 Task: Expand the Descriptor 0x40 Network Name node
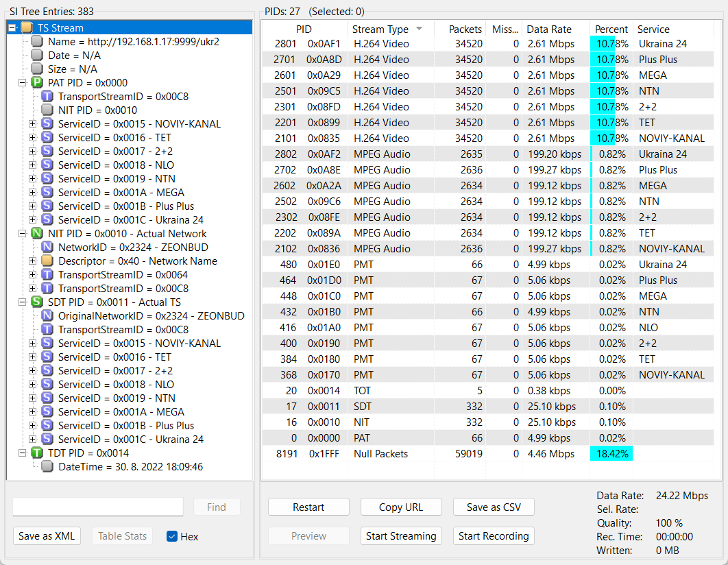(32, 261)
